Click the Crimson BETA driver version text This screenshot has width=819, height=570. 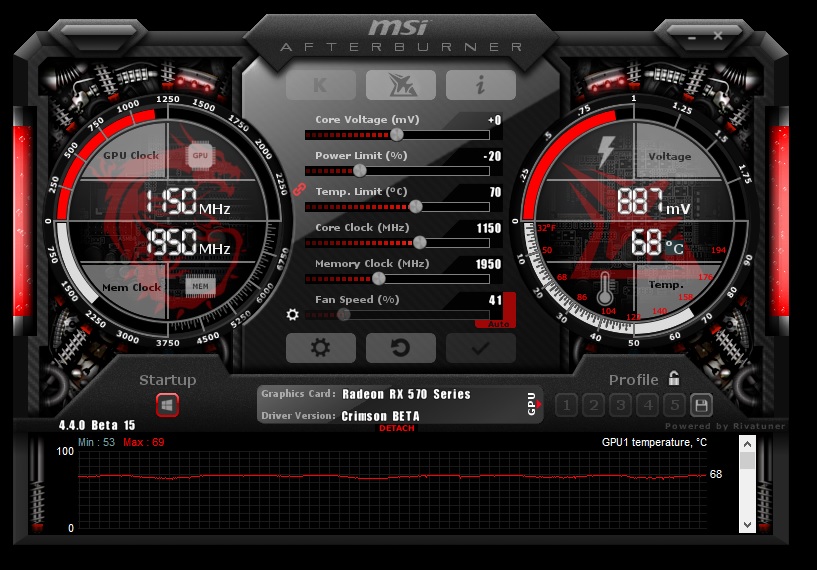pyautogui.click(x=380, y=416)
